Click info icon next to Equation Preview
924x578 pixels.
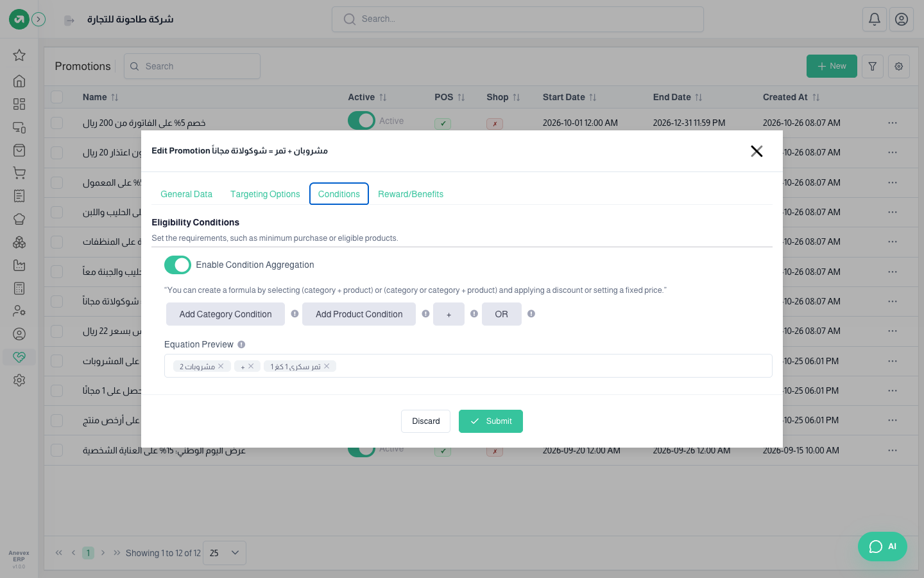point(241,344)
